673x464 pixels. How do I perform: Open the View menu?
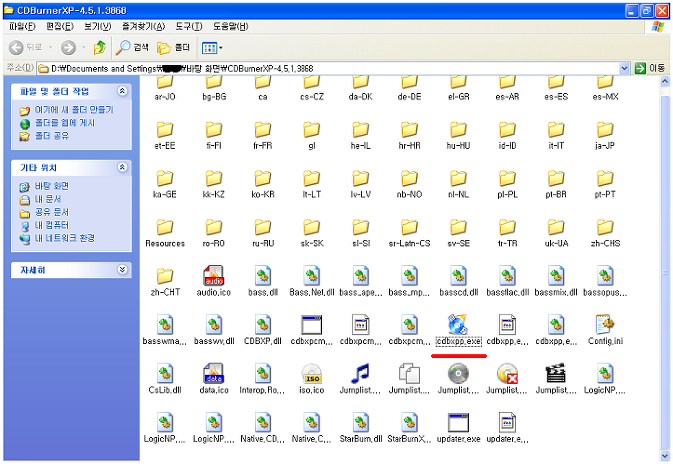click(97, 27)
